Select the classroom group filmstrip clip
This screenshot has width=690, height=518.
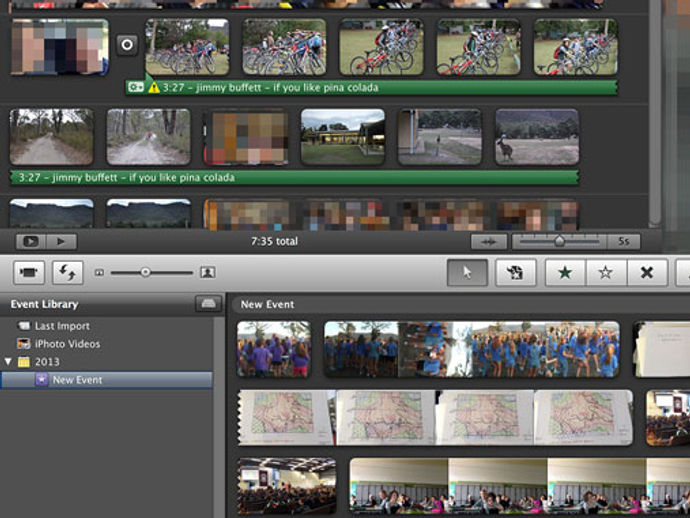519,486
